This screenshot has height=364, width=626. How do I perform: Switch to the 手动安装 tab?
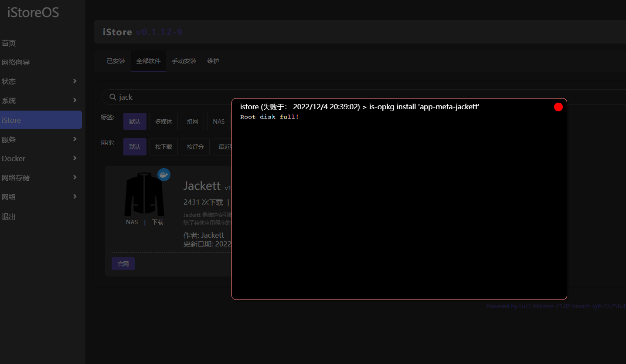(x=184, y=61)
